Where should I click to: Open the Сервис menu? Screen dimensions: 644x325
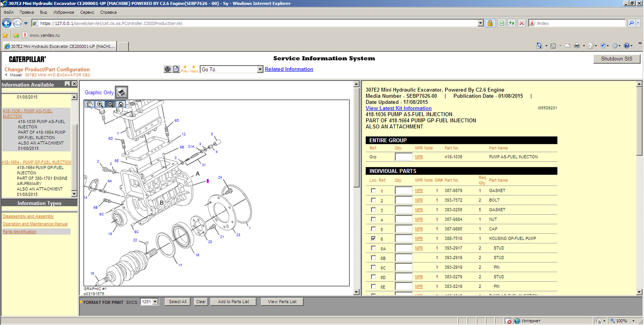[87, 12]
